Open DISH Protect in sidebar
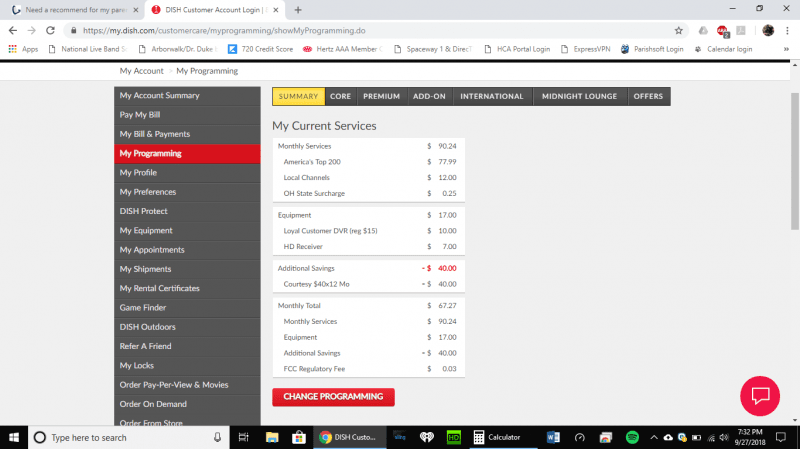Screen dimensions: 800x449 pyautogui.click(x=187, y=211)
